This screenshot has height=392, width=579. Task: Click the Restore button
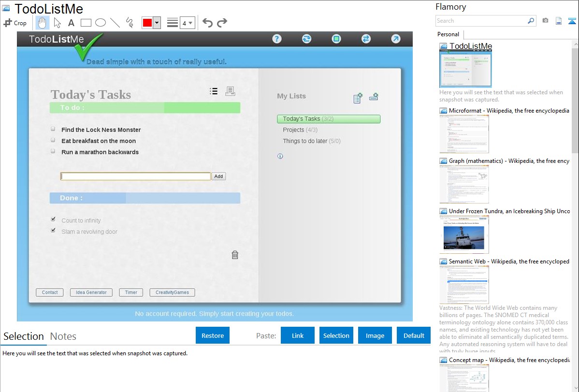pyautogui.click(x=213, y=335)
